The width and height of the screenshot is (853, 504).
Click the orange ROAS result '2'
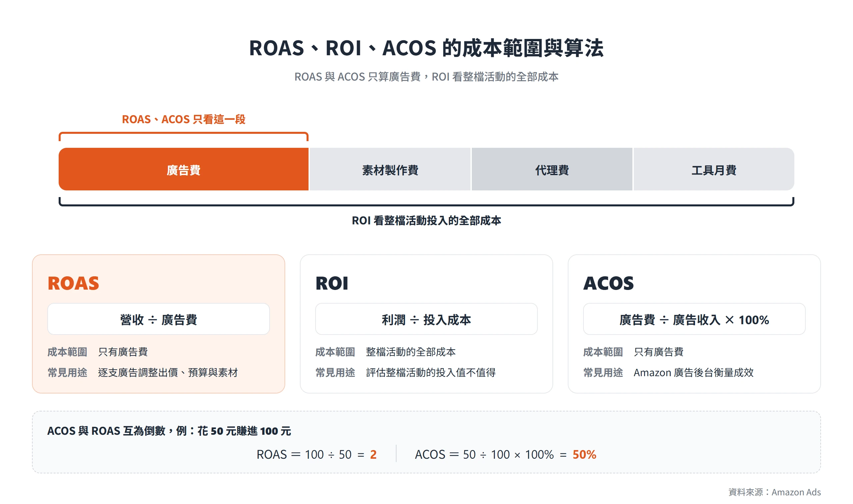point(374,454)
